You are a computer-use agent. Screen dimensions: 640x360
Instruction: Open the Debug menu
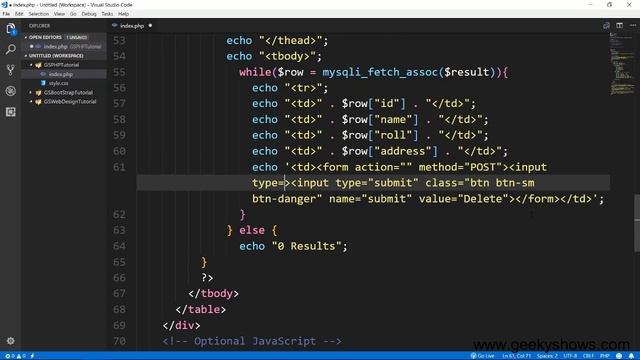89,14
